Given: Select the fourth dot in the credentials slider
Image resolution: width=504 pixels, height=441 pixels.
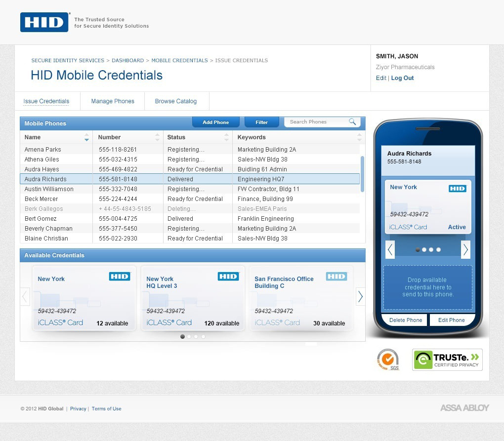Looking at the screenshot, I should coord(203,336).
